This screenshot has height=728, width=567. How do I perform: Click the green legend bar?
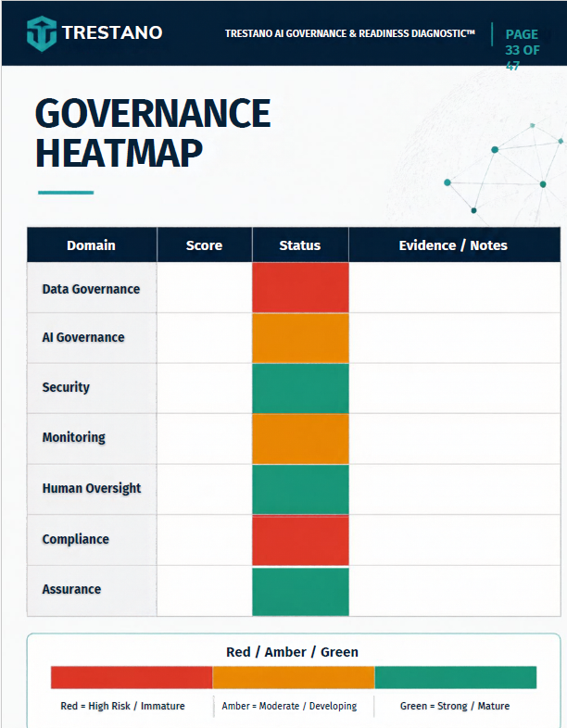pyautogui.click(x=456, y=677)
